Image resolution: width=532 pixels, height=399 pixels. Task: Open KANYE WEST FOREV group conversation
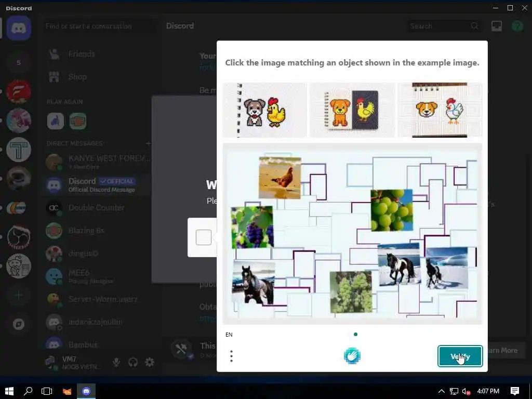point(98,162)
